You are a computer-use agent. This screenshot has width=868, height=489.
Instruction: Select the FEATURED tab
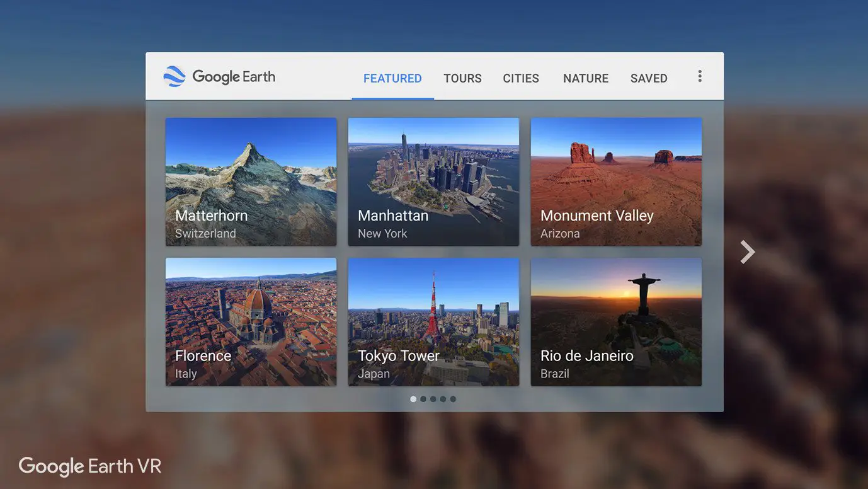(392, 78)
